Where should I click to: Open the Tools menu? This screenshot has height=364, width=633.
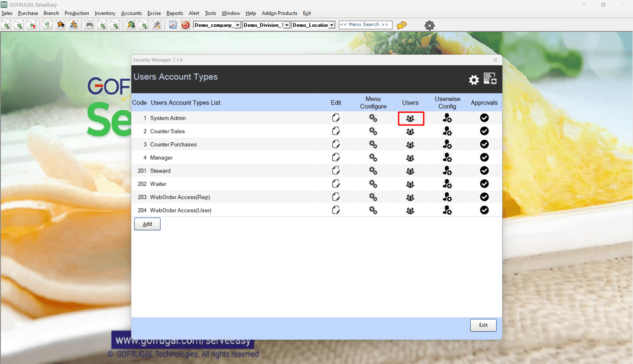[210, 13]
